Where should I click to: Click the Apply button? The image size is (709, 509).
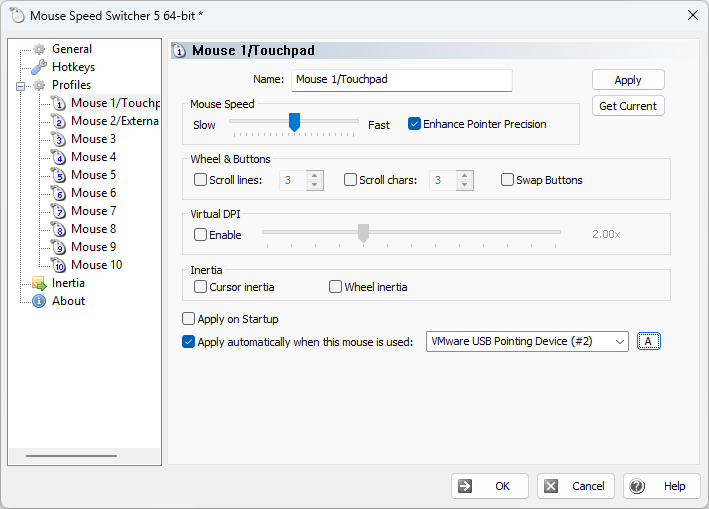628,80
